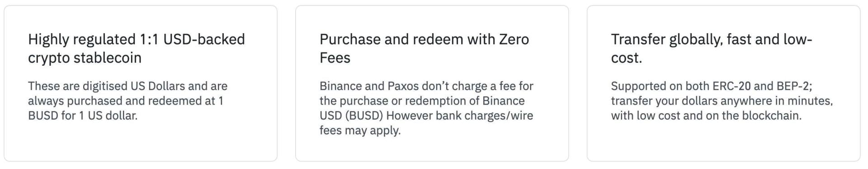
Task: Click 'Fees' on the heading's second line
Action: [335, 58]
